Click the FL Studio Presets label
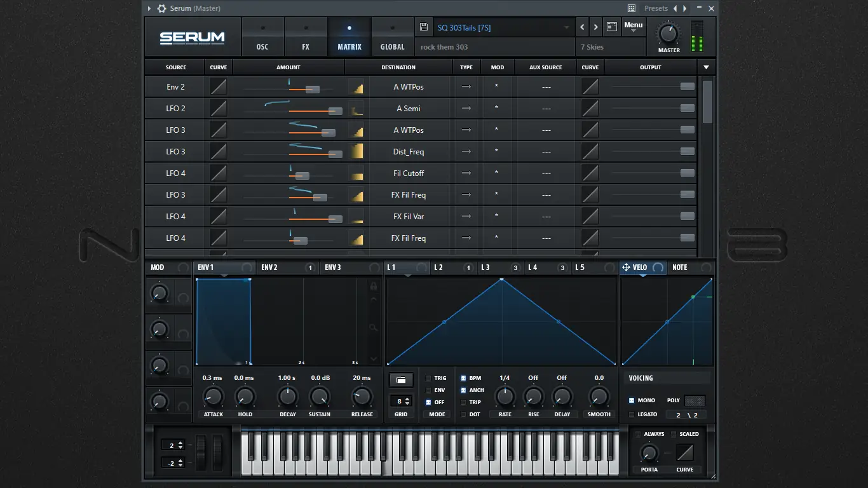The height and width of the screenshot is (488, 868). [x=656, y=8]
